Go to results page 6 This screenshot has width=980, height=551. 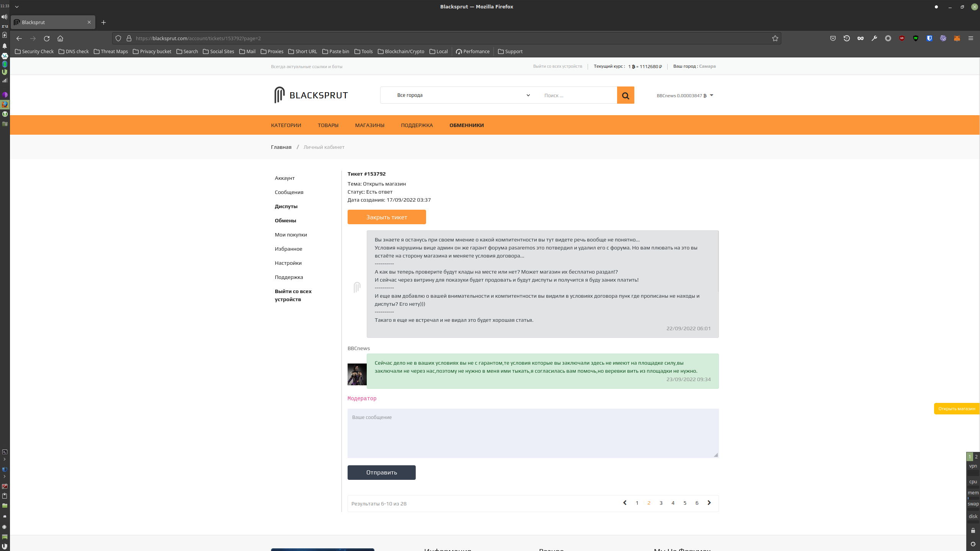coord(697,503)
